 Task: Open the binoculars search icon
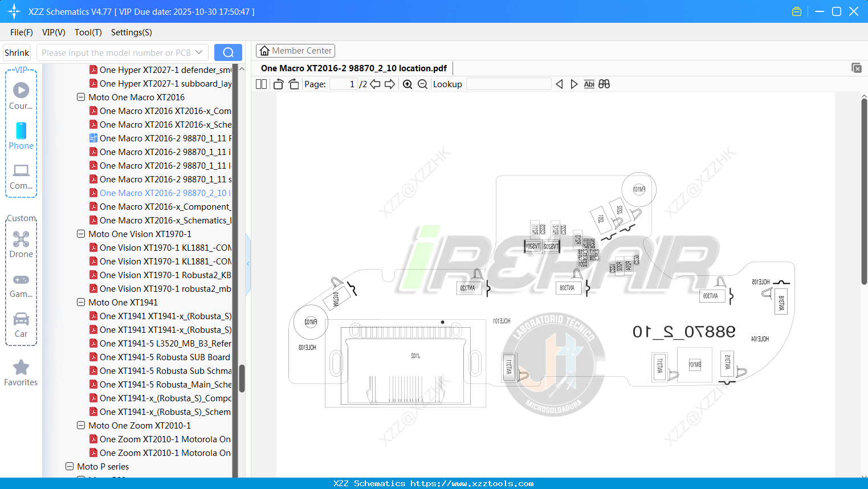(604, 84)
